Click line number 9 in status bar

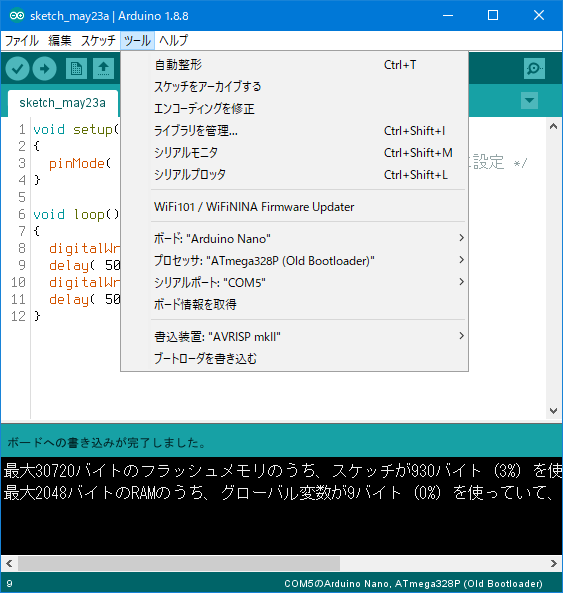[9, 584]
